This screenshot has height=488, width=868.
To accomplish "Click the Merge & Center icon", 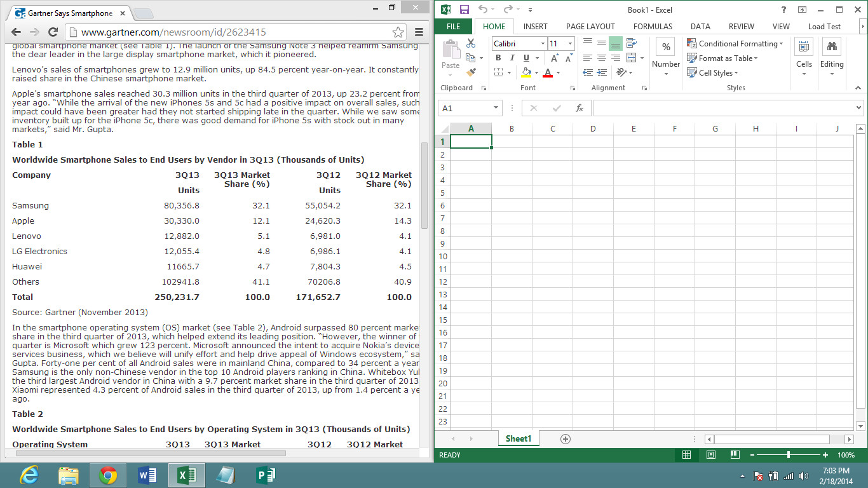I will tap(632, 58).
